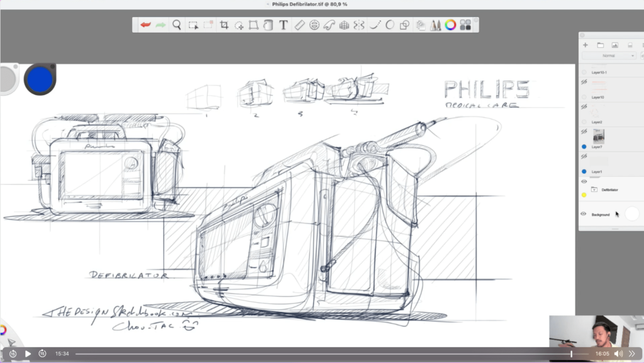Skip back 15 seconds
This screenshot has width=644, height=363.
13,354
